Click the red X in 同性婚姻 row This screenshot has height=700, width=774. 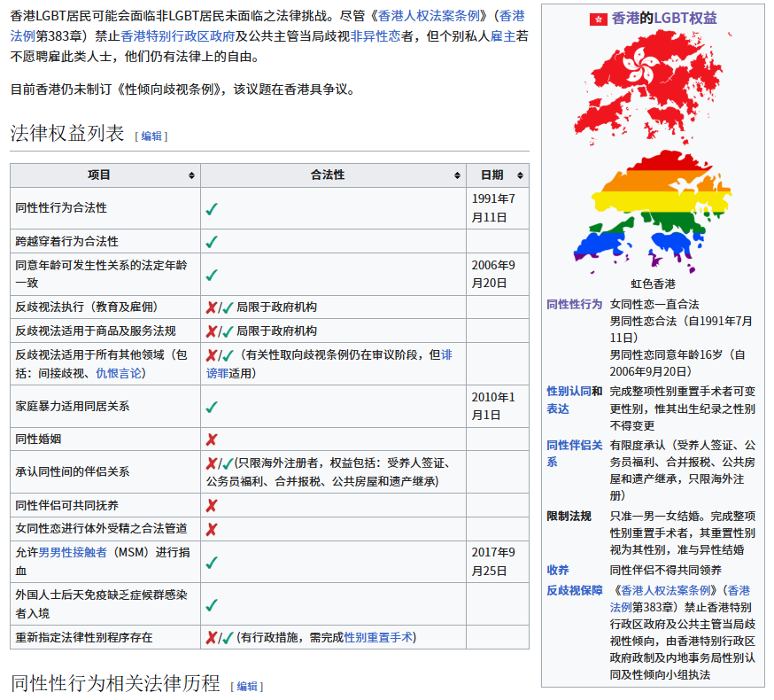pos(212,439)
